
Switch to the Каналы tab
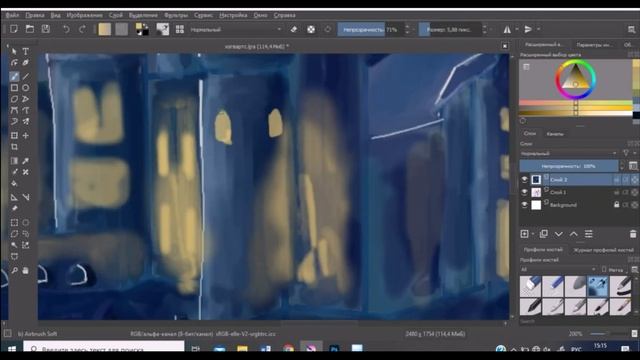(x=555, y=134)
